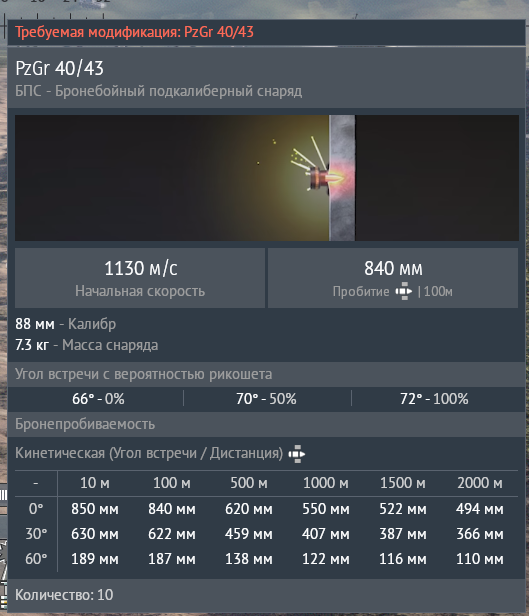The image size is (529, 616).
Task: Select the 70° - 50% ricochet value
Action: [266, 399]
